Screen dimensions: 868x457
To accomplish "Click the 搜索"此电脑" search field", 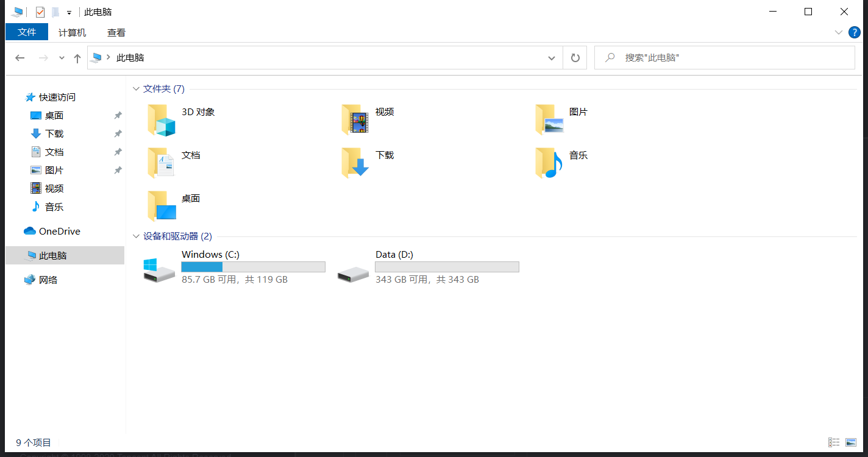I will 724,58.
